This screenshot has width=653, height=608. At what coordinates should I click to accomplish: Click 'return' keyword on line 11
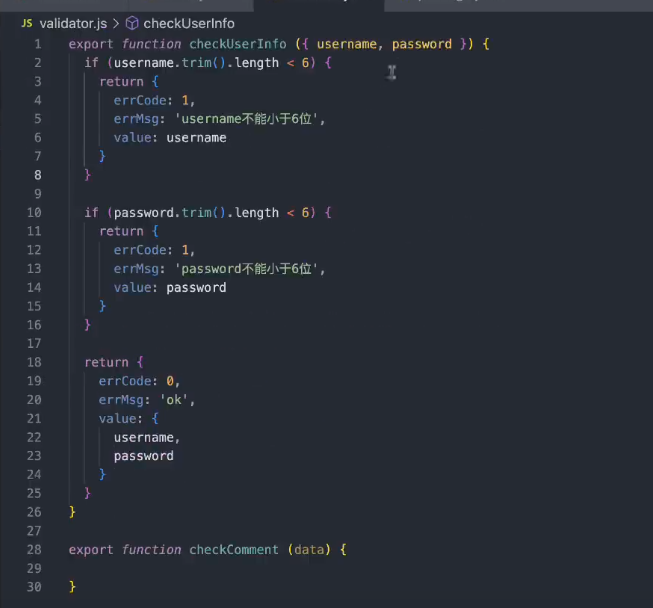121,231
